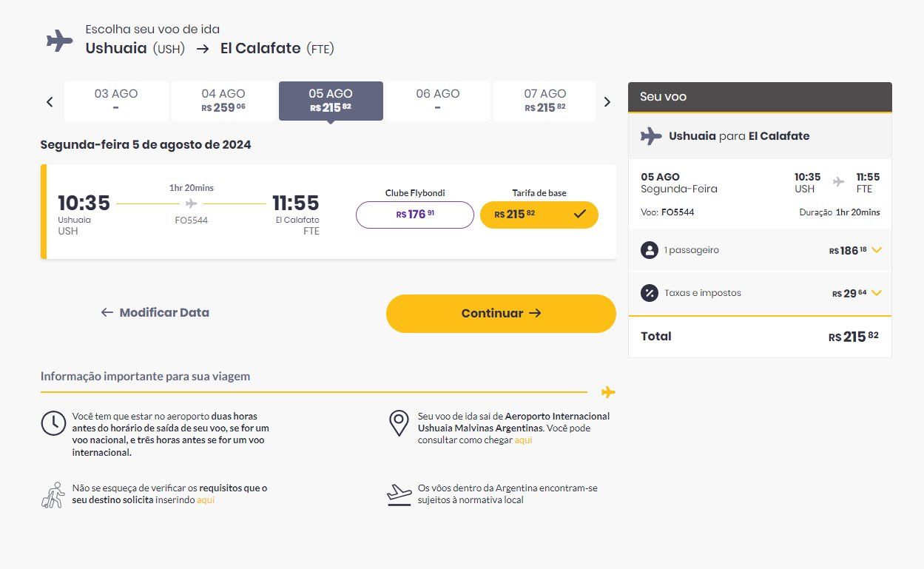The image size is (924, 569).
Task: Expand Taxas e impostos breakdown
Action: click(877, 293)
